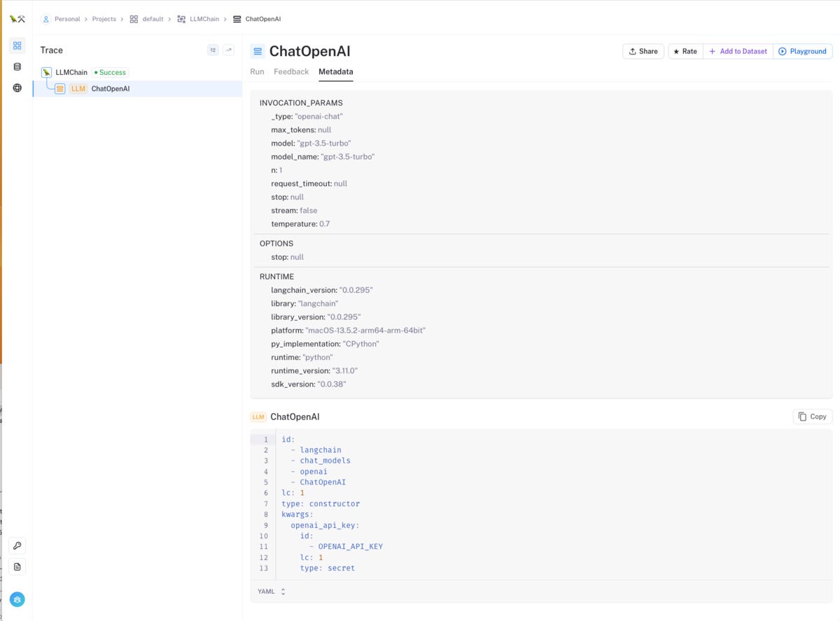Select the ChatOpenAI LLM trace row

click(137, 89)
